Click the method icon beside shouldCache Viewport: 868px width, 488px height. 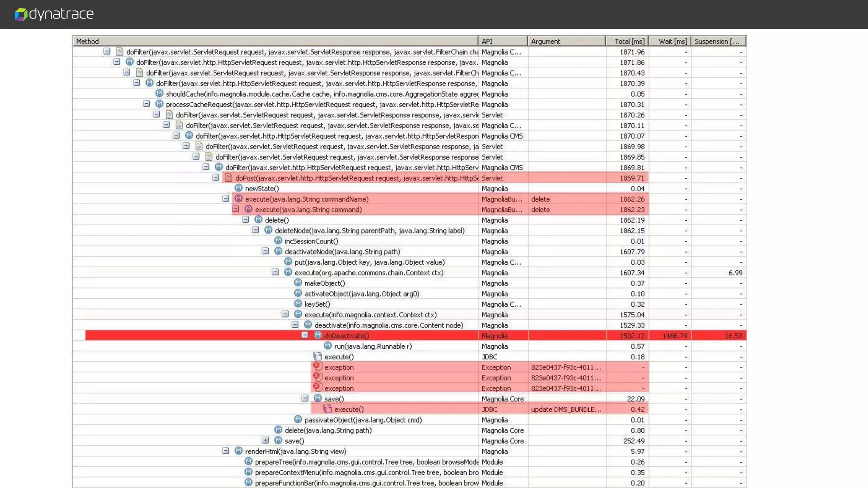click(x=159, y=94)
